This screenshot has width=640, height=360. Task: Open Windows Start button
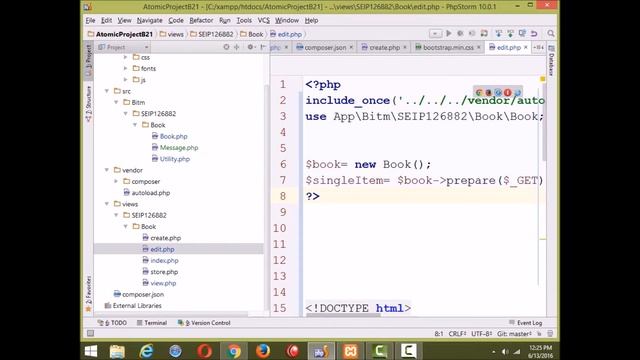click(x=91, y=351)
